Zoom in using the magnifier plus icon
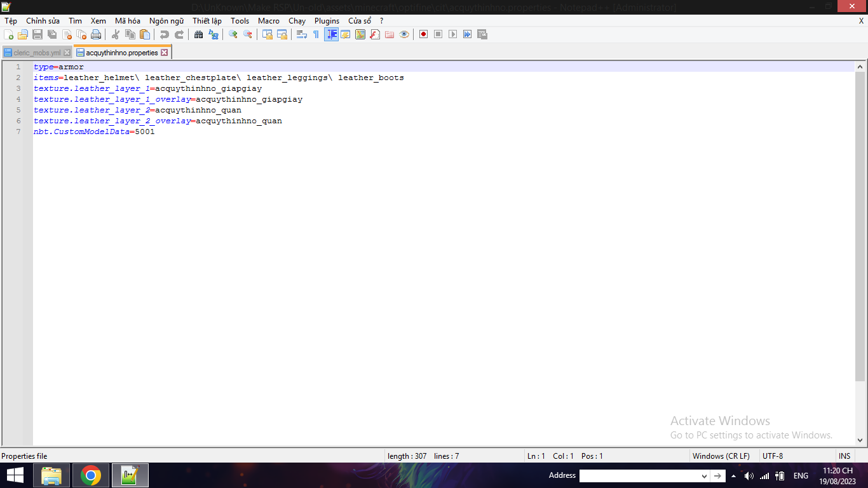The image size is (868, 488). tap(233, 34)
